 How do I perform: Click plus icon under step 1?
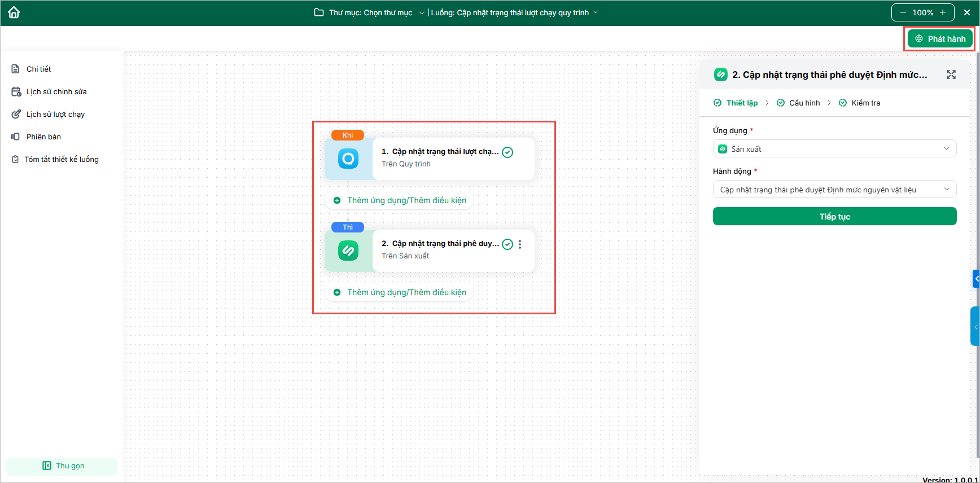point(337,200)
